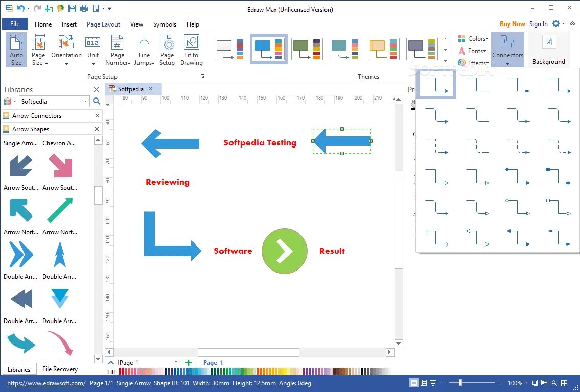Pick the first solid right-angle connector style
The height and width of the screenshot is (392, 580).
436,85
